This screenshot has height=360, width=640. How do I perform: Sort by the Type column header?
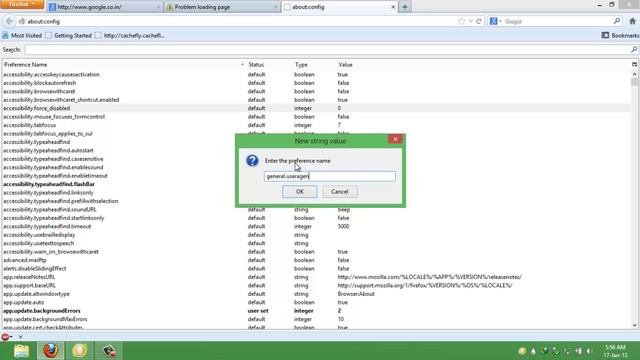tap(314, 64)
